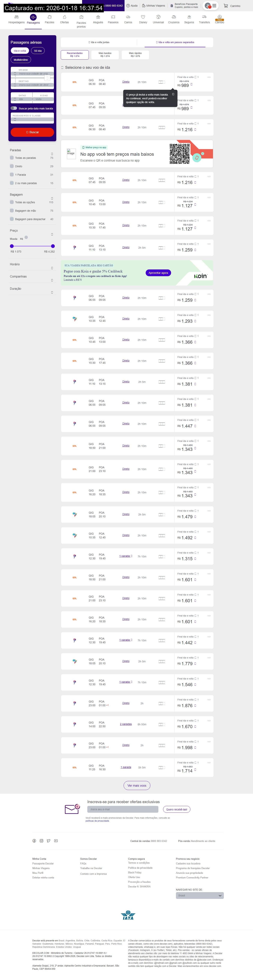The image size is (253, 980).
Task: Switch to Ida e volta juntas tab
Action: point(99,42)
